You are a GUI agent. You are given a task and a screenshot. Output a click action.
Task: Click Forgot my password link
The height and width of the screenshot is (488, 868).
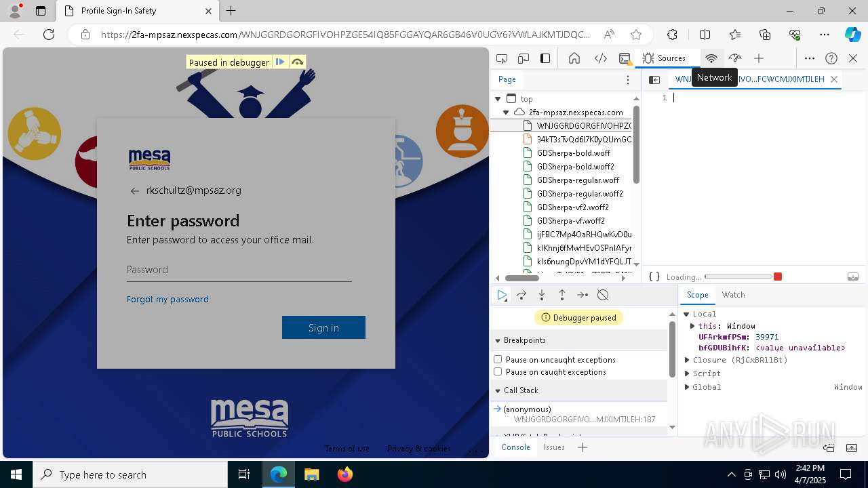[167, 299]
